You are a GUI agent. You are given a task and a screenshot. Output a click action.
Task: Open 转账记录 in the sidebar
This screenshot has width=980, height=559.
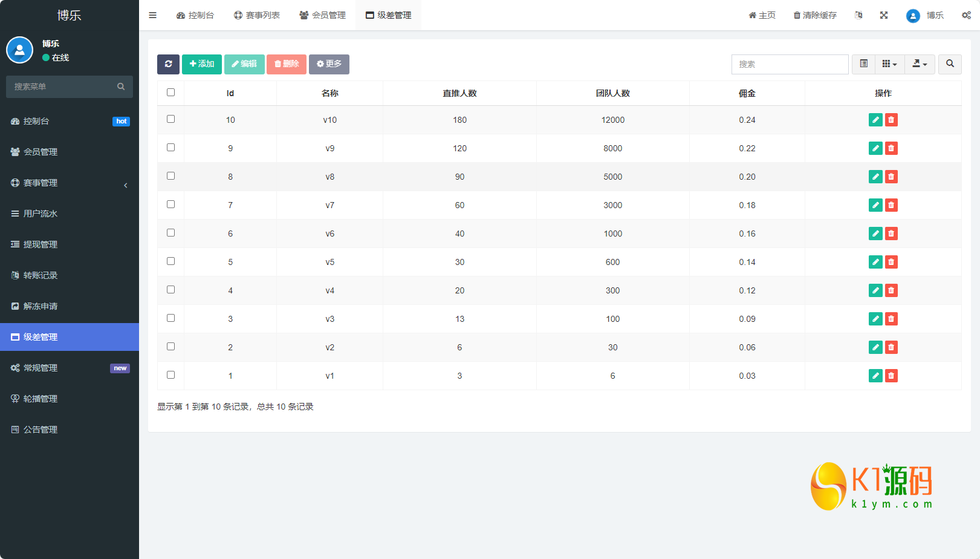[x=70, y=275]
